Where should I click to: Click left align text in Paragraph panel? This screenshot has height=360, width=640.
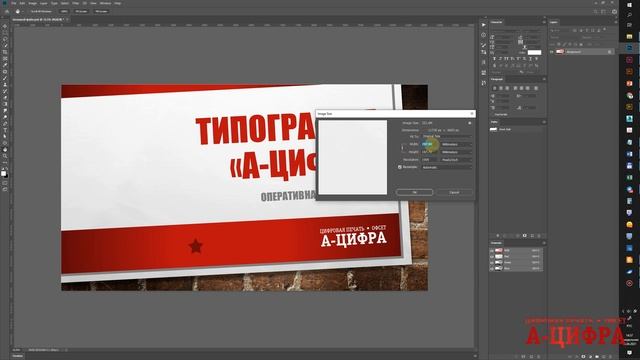point(494,88)
